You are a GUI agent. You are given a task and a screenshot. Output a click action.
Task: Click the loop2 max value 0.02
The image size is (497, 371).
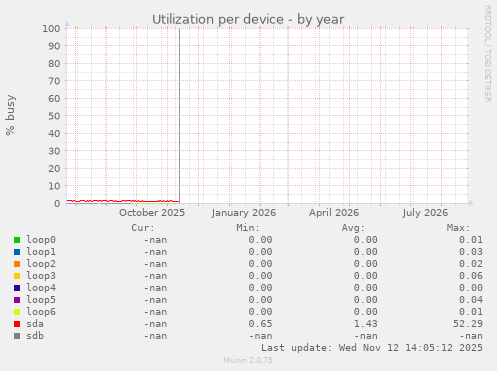(471, 264)
